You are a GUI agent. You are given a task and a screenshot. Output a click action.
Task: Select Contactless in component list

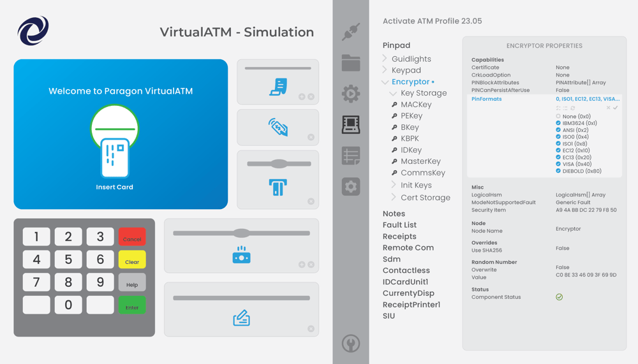click(406, 270)
